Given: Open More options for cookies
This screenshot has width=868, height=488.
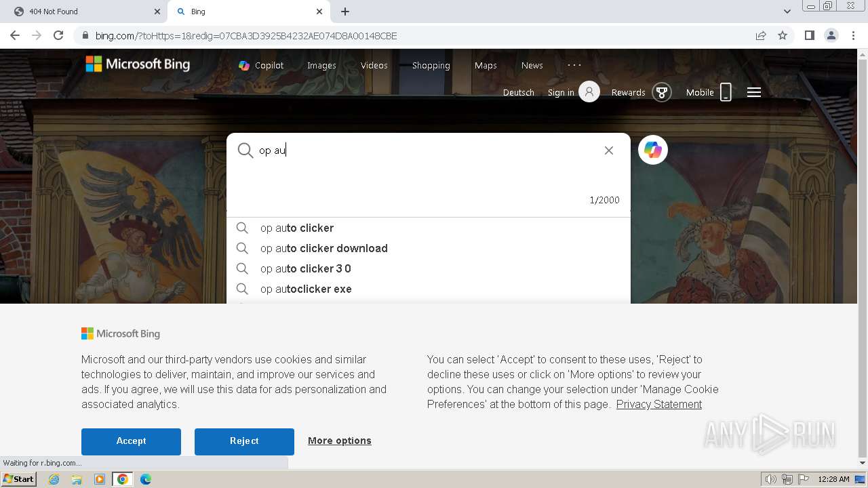Looking at the screenshot, I should [340, 441].
